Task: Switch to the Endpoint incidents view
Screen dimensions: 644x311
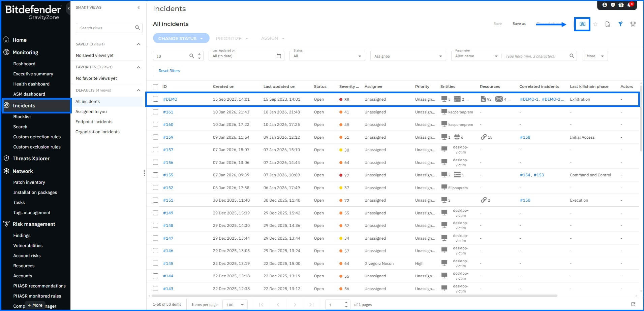Action: 94,122
